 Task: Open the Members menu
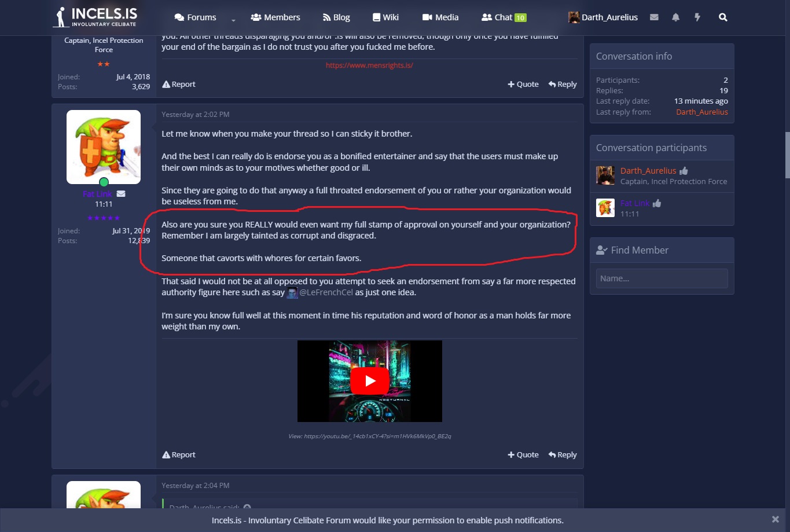275,17
